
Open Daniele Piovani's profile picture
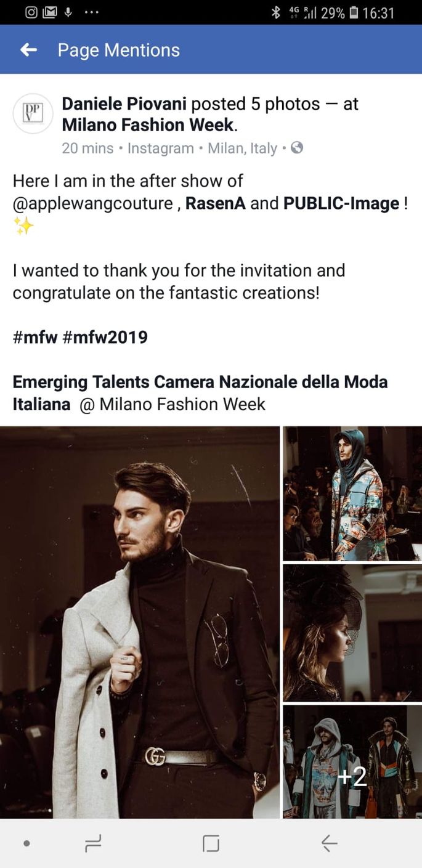coord(33,113)
